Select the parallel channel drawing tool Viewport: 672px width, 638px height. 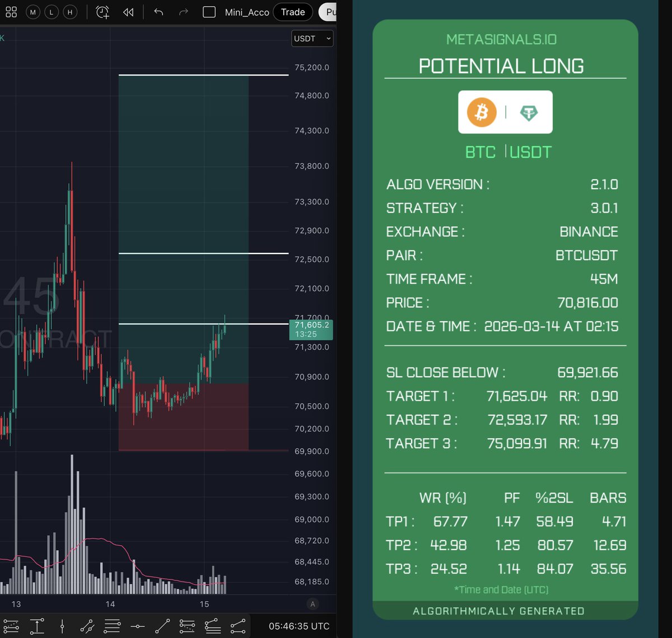point(87,626)
